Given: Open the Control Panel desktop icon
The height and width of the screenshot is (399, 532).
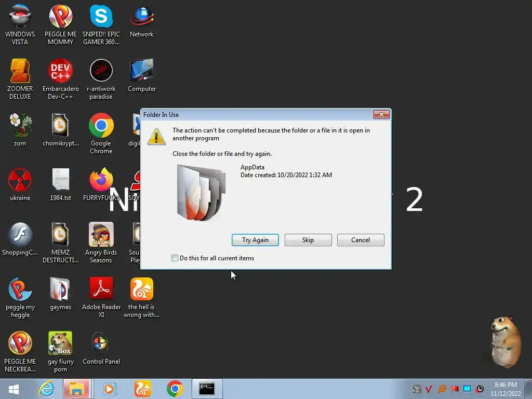Looking at the screenshot, I should (101, 349).
